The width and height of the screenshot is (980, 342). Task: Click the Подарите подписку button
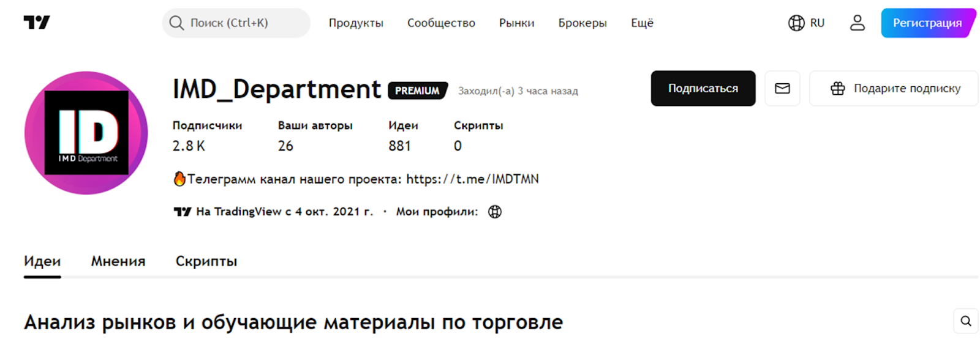tap(894, 88)
